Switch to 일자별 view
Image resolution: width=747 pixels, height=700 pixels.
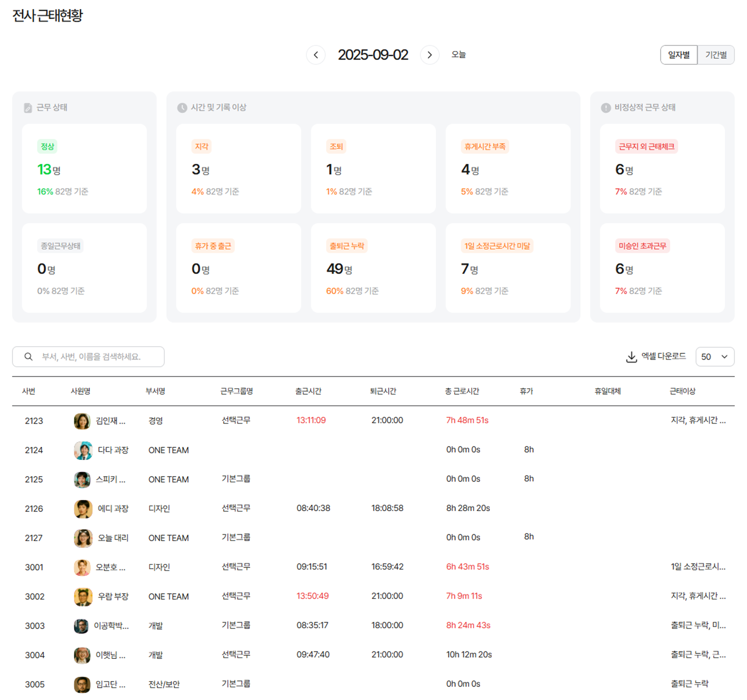click(678, 55)
